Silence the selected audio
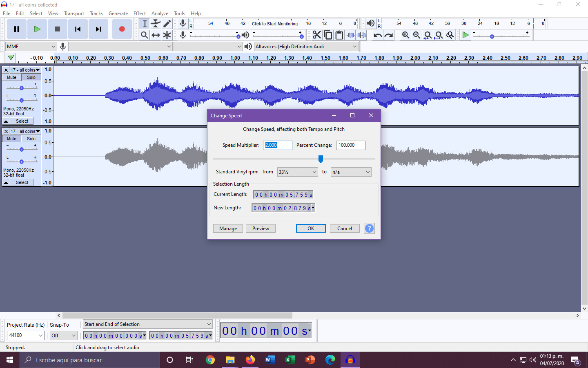 pyautogui.click(x=362, y=35)
